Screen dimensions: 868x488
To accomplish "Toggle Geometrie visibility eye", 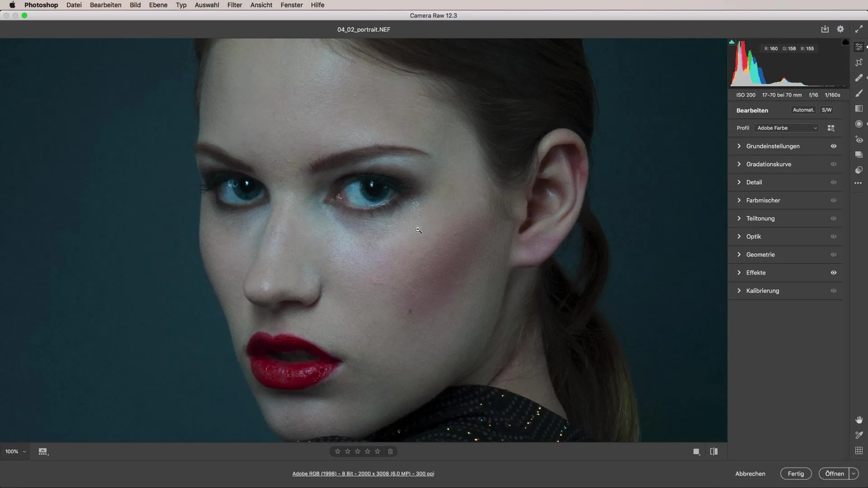I will (834, 254).
